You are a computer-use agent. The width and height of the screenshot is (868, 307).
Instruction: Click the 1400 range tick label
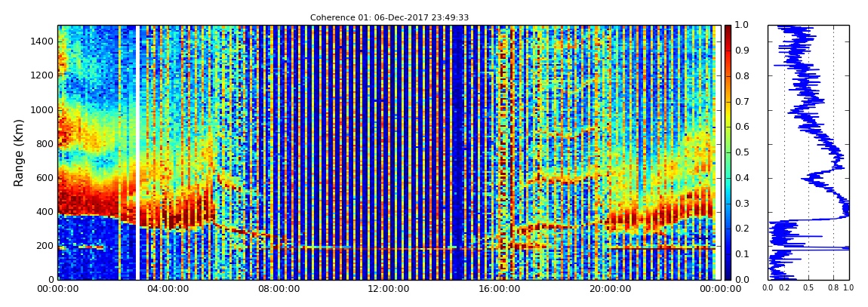(x=44, y=41)
